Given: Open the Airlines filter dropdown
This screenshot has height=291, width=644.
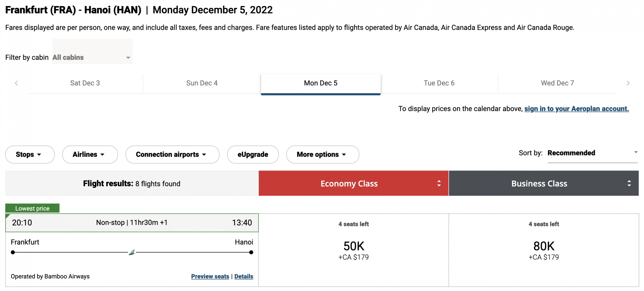Looking at the screenshot, I should click(90, 154).
